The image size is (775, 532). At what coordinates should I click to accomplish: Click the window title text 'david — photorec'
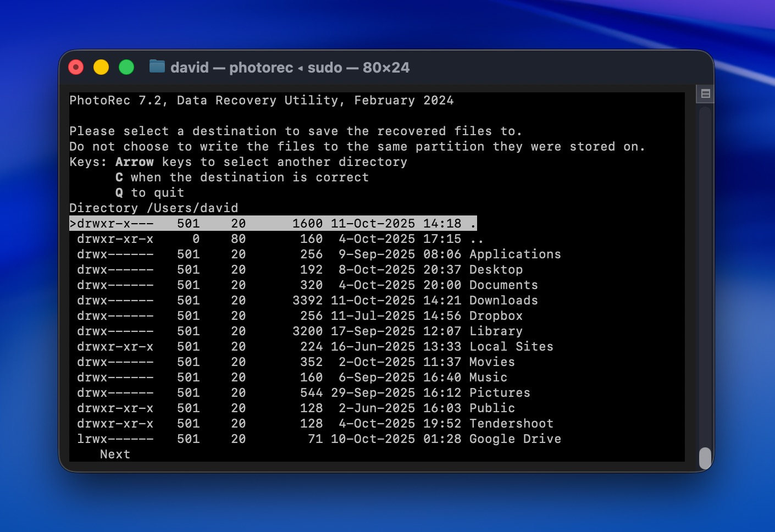pos(231,68)
